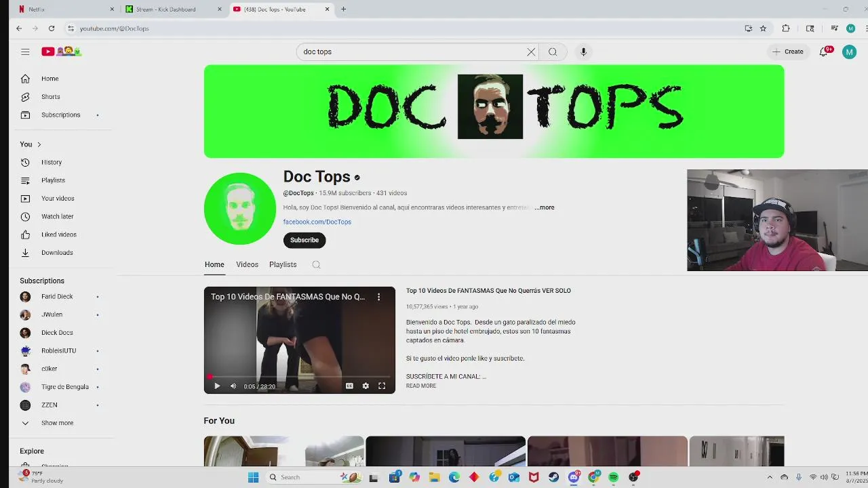Click the Doc Tops channel avatar

(x=240, y=208)
